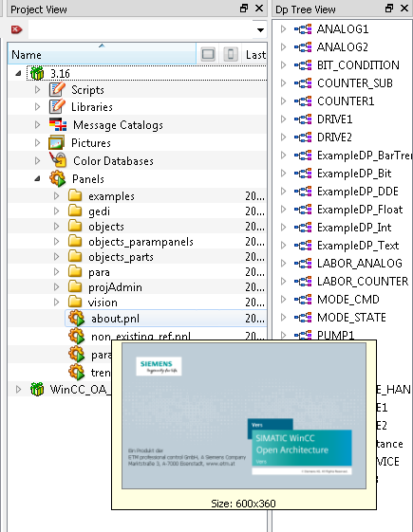Expand the MODE_CMD datapoint type
This screenshot has height=532, width=413.
283,300
